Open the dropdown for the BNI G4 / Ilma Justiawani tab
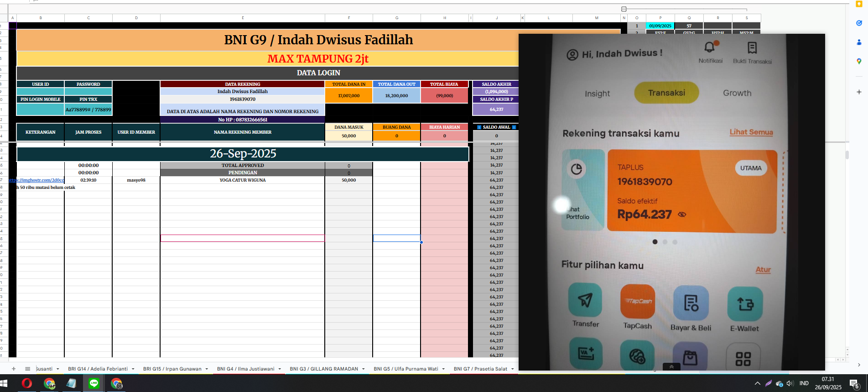Viewport: 868px width, 392px height. tap(280, 369)
